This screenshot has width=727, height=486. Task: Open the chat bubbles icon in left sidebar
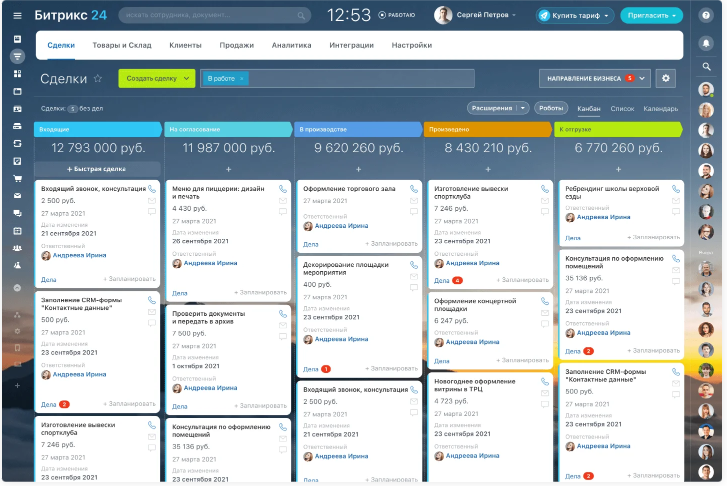[x=17, y=213]
